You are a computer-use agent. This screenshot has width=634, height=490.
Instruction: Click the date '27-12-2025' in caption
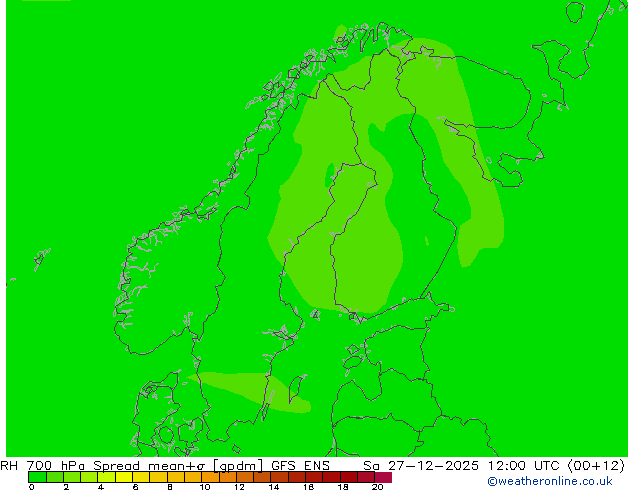[433, 466]
